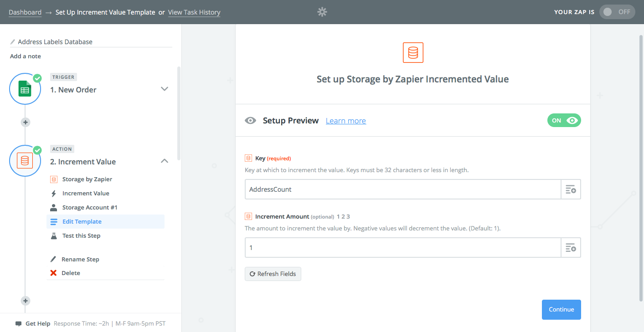
Task: Open View Task History link
Action: tap(194, 12)
